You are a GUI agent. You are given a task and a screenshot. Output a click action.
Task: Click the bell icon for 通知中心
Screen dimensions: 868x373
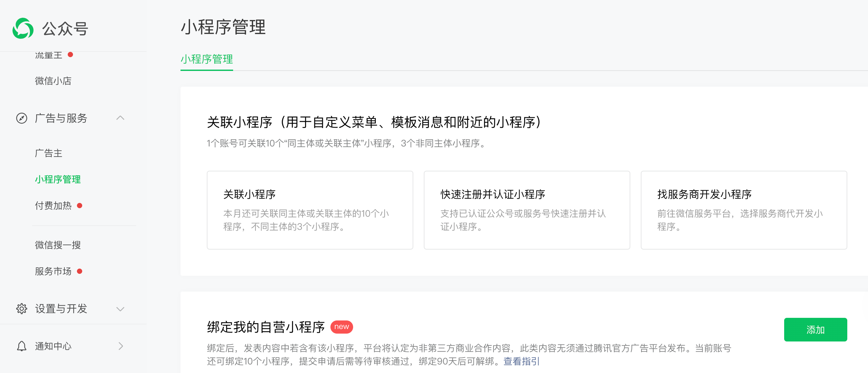[22, 346]
